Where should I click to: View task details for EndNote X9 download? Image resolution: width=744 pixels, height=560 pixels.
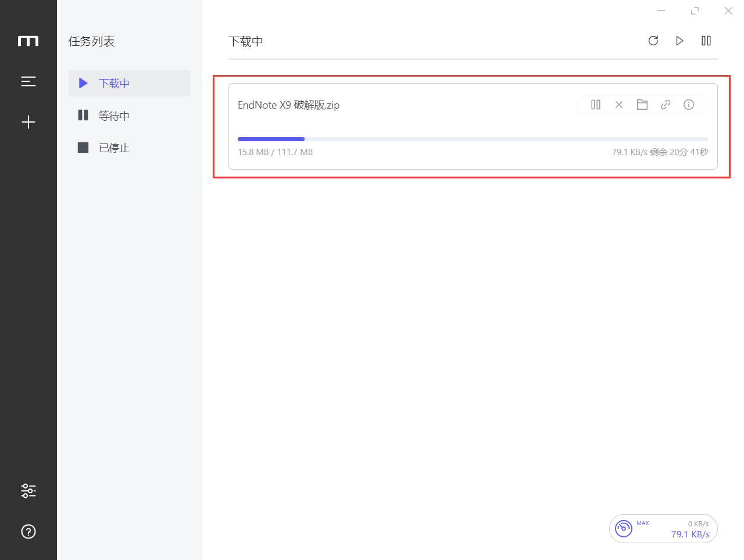pos(689,105)
